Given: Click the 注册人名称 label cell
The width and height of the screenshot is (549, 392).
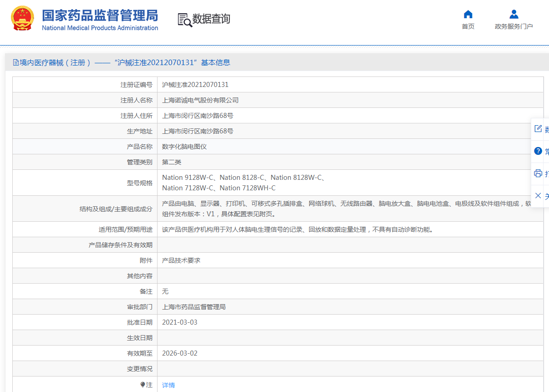Looking at the screenshot, I should tap(85, 100).
